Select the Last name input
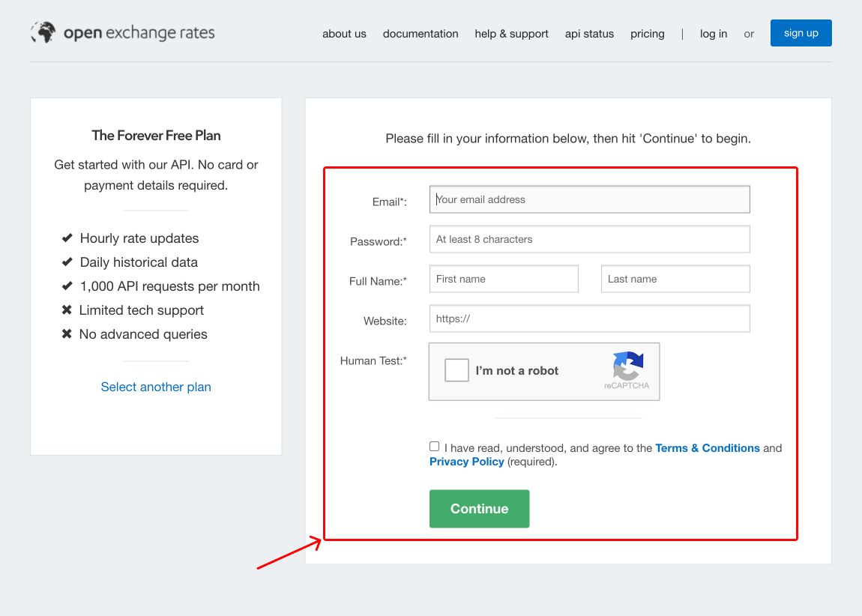This screenshot has height=616, width=862. [x=675, y=279]
